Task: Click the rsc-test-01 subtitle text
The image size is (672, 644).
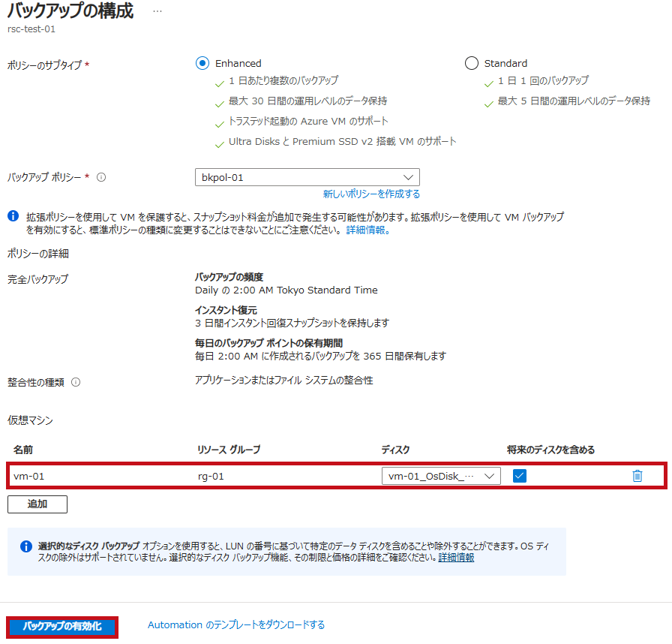Action: (31, 29)
